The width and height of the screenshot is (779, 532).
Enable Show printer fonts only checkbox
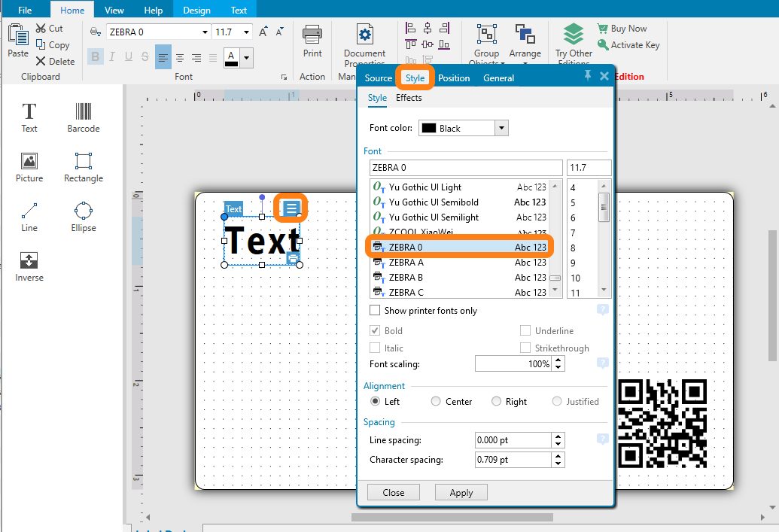pos(375,310)
